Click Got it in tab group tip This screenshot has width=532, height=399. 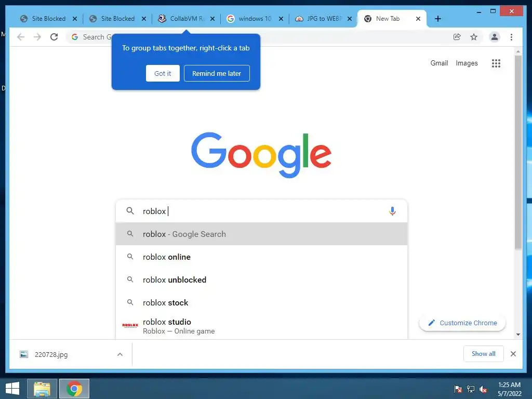163,73
